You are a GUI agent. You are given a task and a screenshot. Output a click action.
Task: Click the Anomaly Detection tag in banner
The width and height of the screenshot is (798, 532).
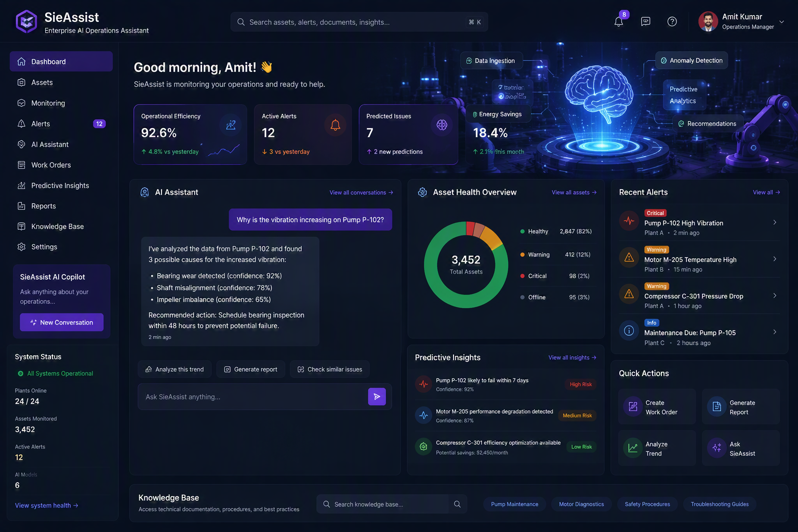coord(691,60)
